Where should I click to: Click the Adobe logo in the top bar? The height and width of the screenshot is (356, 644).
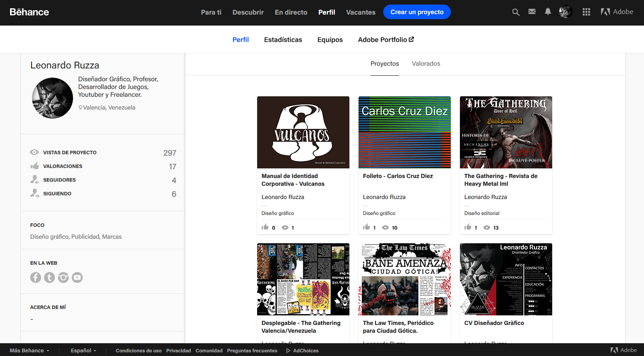click(617, 12)
